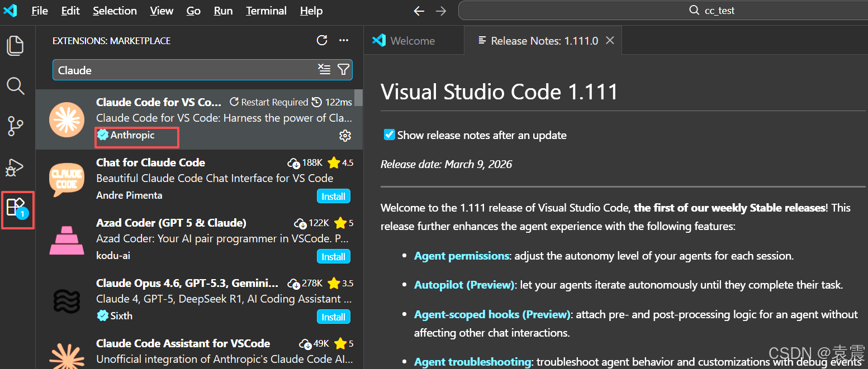Install Chat for Claude Code extension
Image resolution: width=868 pixels, height=369 pixels.
pyautogui.click(x=334, y=197)
